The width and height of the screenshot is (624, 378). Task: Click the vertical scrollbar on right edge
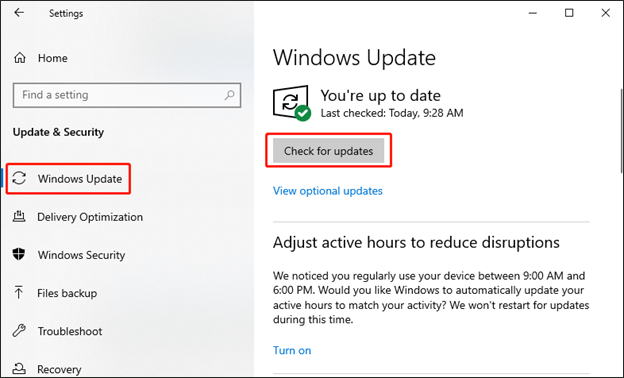click(x=621, y=131)
